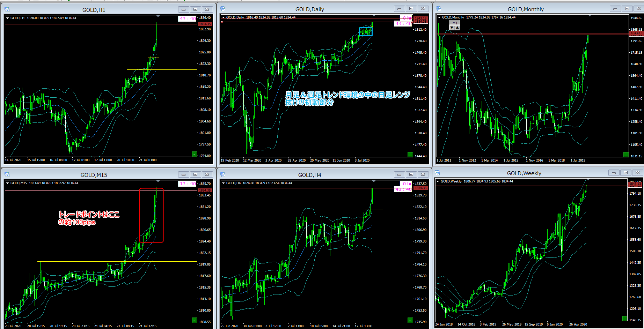Click the GOLD,Weekly chart window icon

point(437,173)
